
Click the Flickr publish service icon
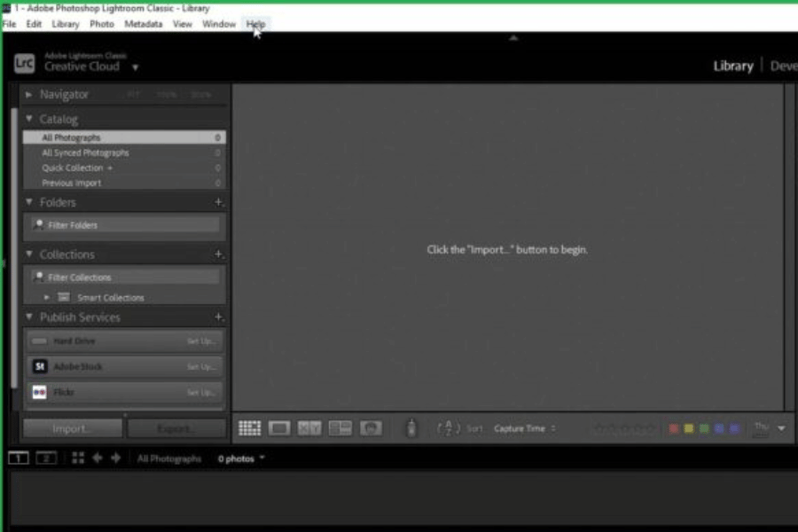[40, 392]
